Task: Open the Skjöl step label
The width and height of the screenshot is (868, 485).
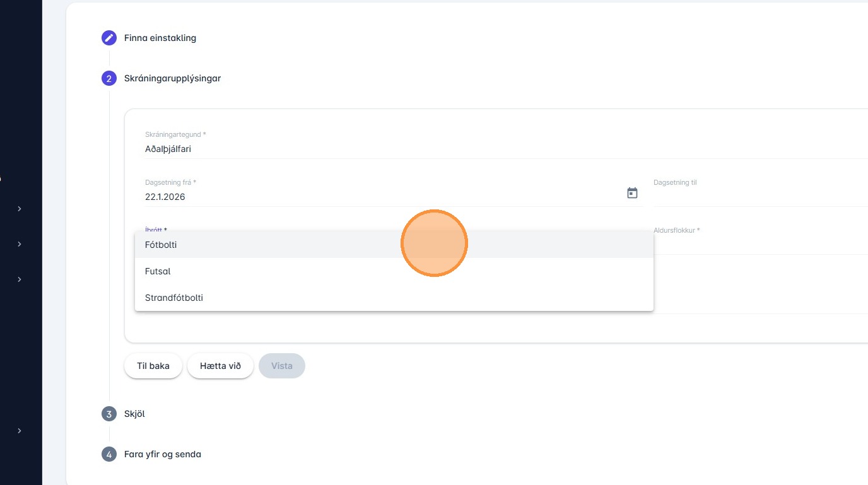Action: [134, 414]
